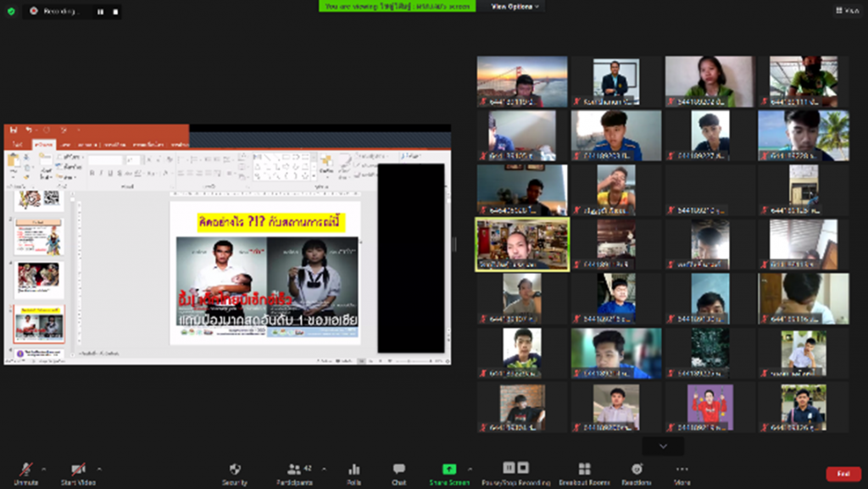Open the Security menu in Zoom toolbar

click(x=235, y=472)
